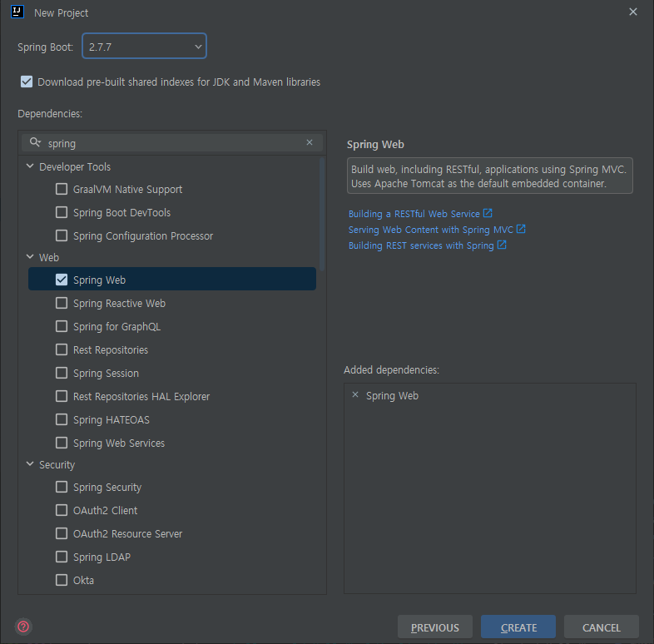654x644 pixels.
Task: Check Rest Repositories checkbox
Action: (x=62, y=349)
